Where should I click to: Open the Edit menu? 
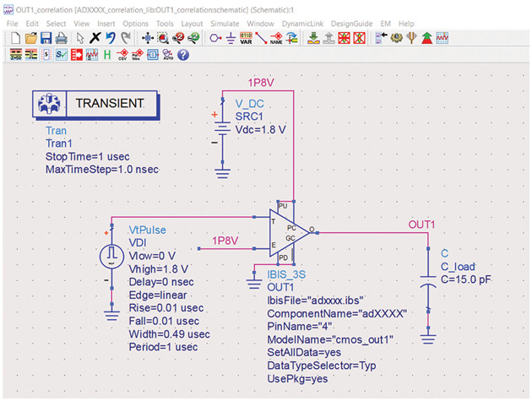(x=32, y=24)
